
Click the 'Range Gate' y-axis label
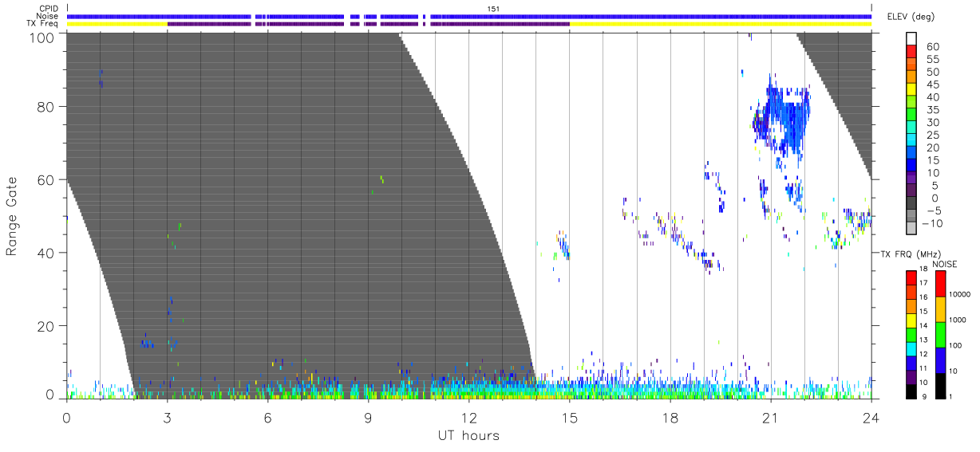(11, 216)
